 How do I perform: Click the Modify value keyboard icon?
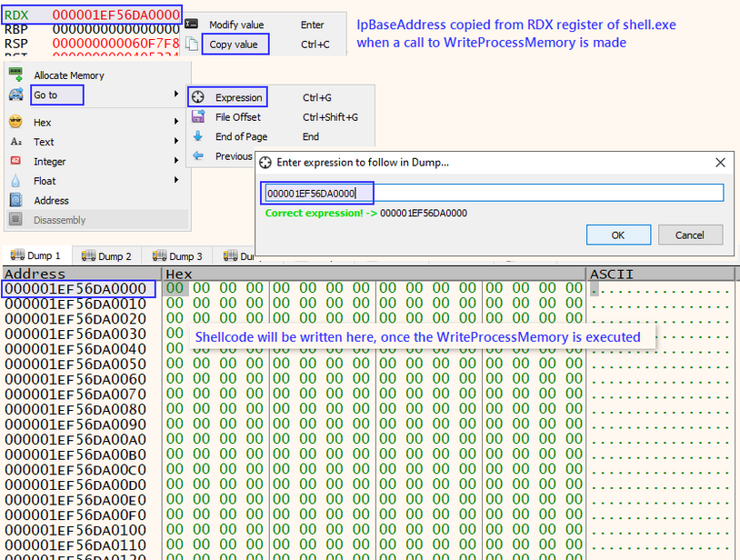pos(191,24)
